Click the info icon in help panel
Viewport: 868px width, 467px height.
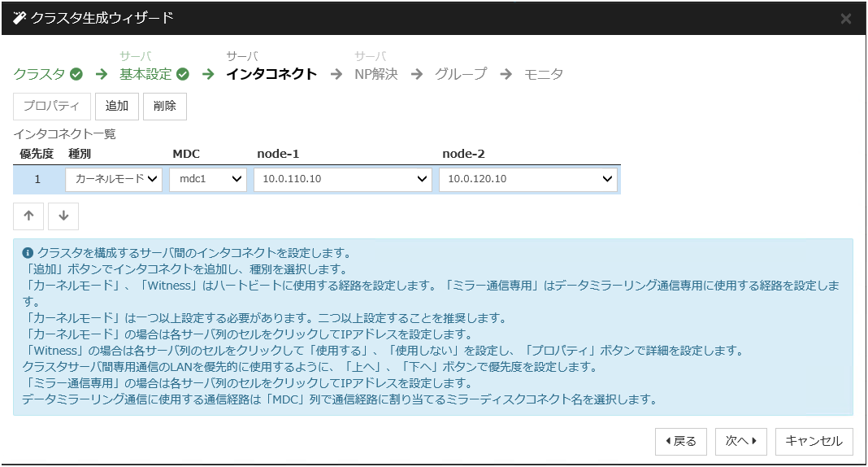[x=28, y=252]
